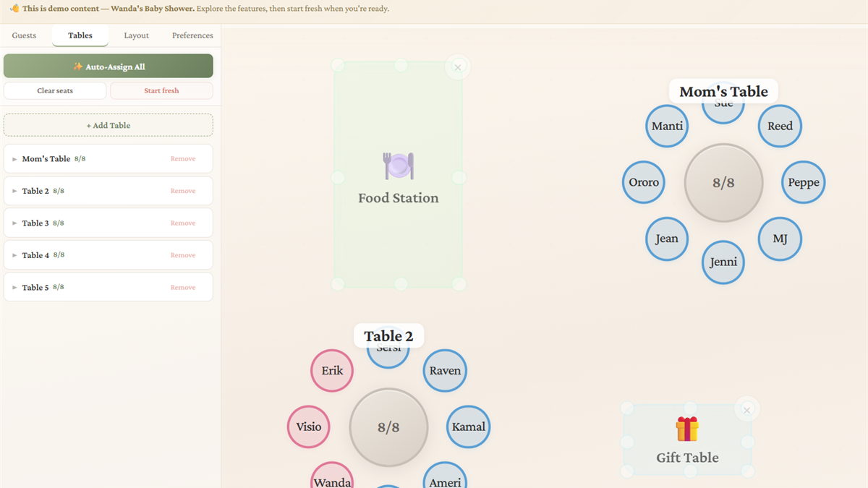Expand the Table 5 row triangle

coord(14,288)
